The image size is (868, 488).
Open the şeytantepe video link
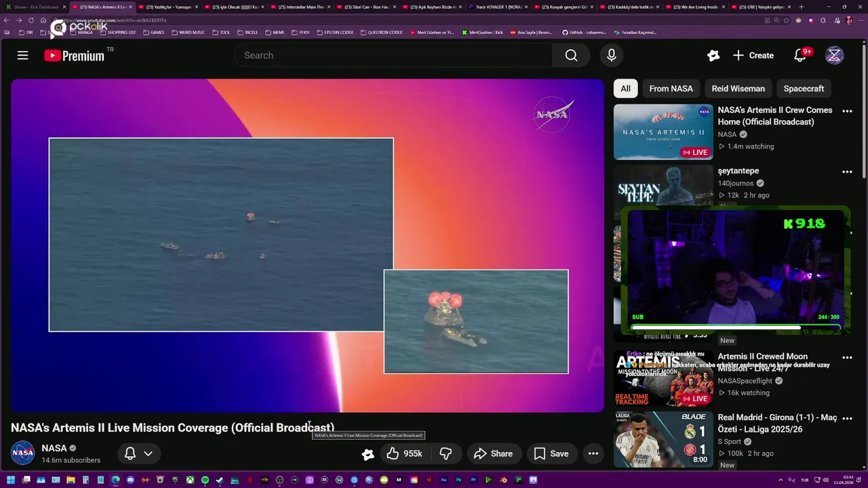pos(738,171)
